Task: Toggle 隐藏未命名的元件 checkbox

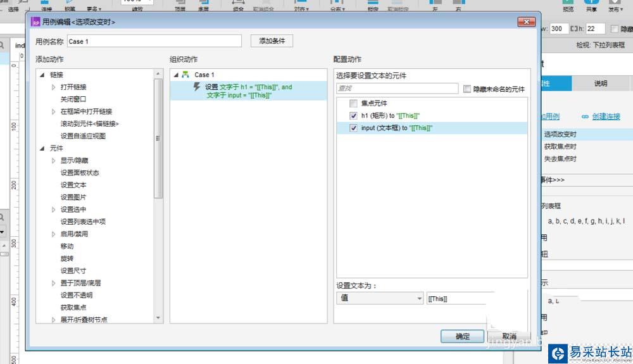Action: [x=467, y=89]
